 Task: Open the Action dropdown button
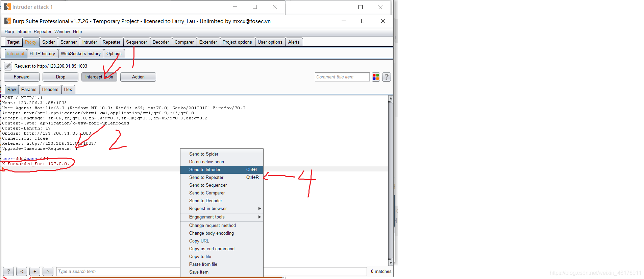click(138, 77)
